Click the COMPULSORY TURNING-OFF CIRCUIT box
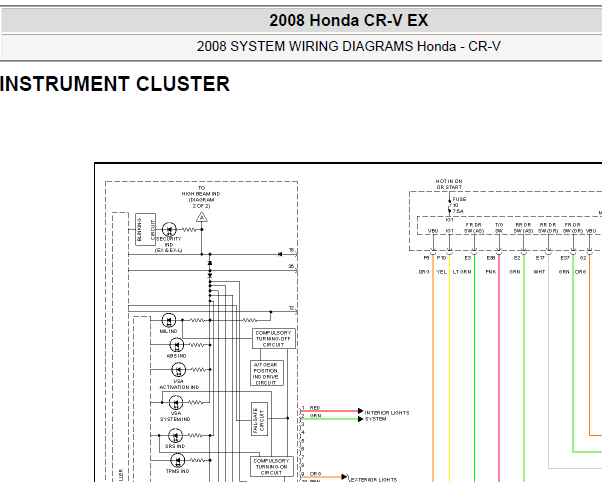602x482 pixels. (274, 339)
